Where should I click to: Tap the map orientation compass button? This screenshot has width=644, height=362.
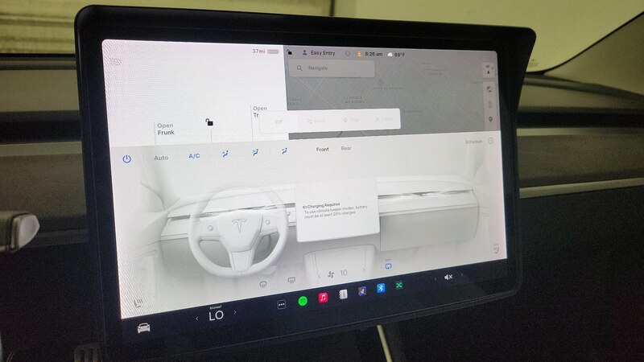[489, 69]
